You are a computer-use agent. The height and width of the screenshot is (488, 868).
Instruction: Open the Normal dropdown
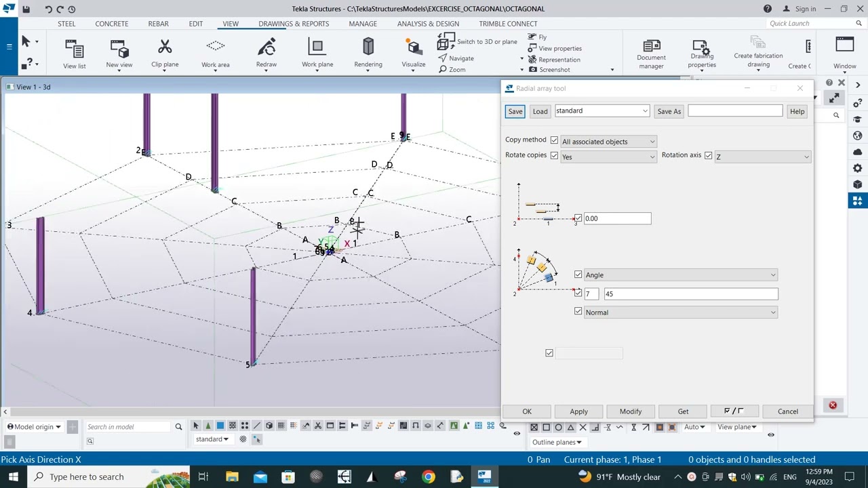tap(680, 312)
